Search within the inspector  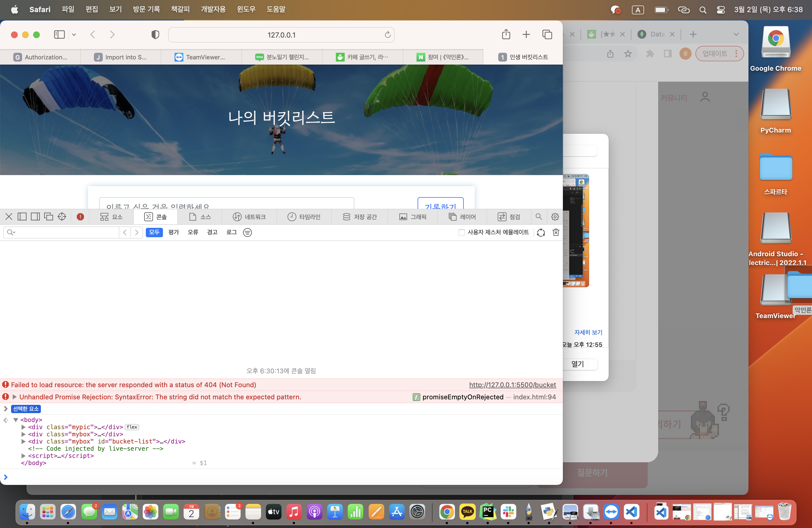coord(539,217)
